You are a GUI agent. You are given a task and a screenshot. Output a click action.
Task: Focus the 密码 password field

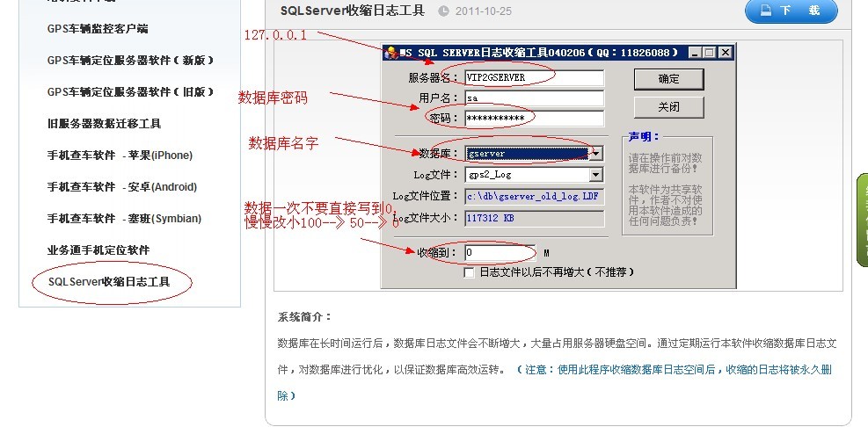tap(533, 119)
